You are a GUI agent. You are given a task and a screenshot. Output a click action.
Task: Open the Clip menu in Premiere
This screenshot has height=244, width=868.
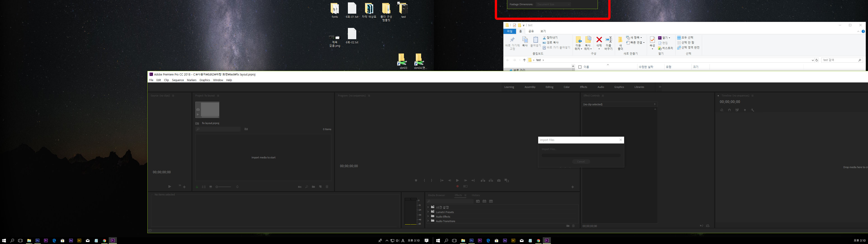click(x=166, y=80)
